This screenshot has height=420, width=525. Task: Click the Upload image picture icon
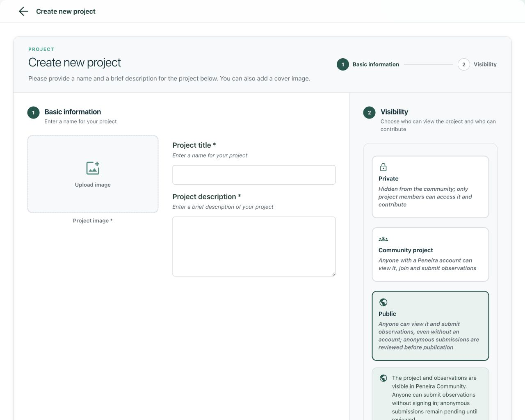[93, 168]
